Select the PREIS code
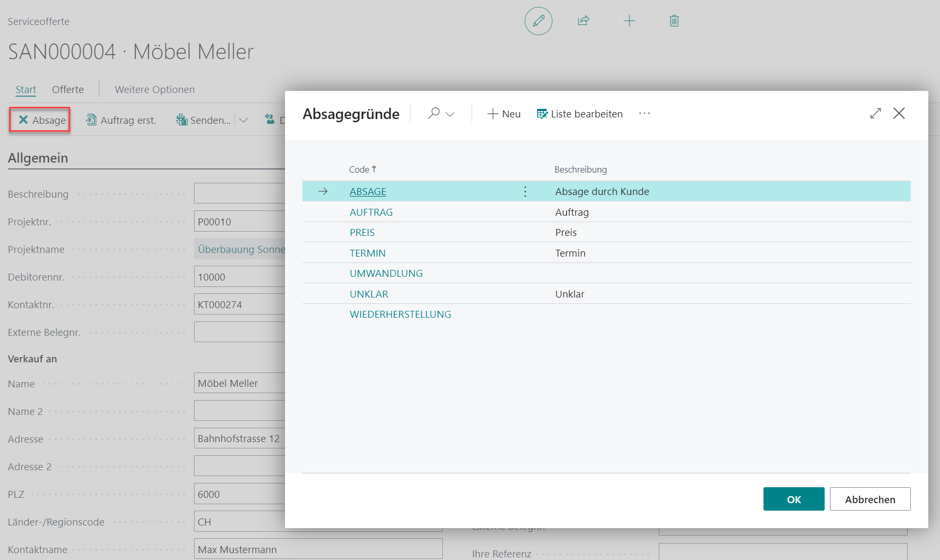The width and height of the screenshot is (940, 560). click(362, 232)
